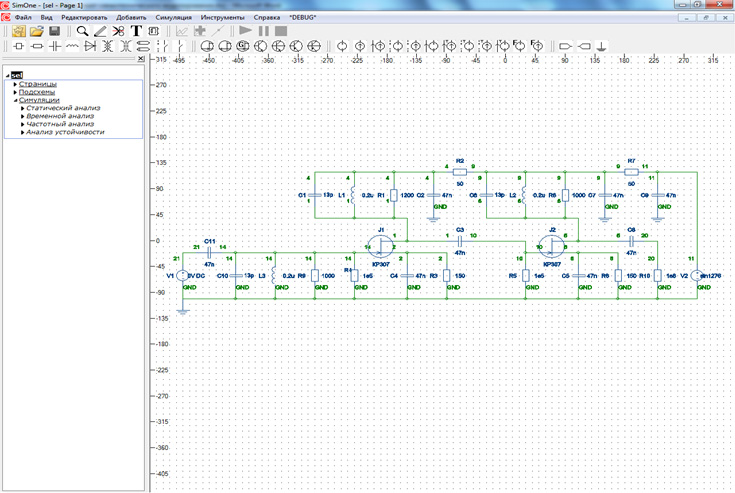This screenshot has width=735, height=493.
Task: Select capacitor C11 on the schematic
Action: [x=210, y=253]
